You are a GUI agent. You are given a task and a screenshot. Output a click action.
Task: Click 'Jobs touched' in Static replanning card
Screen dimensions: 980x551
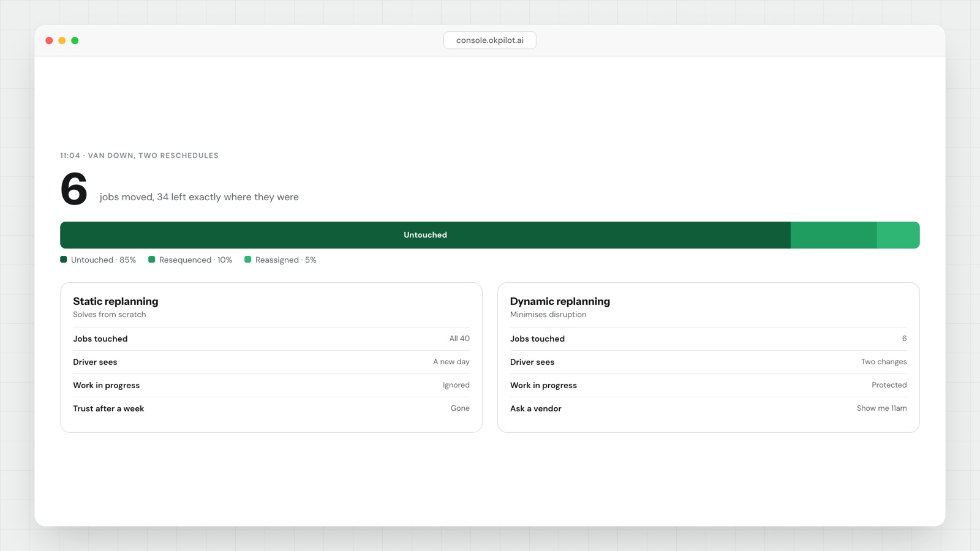100,339
